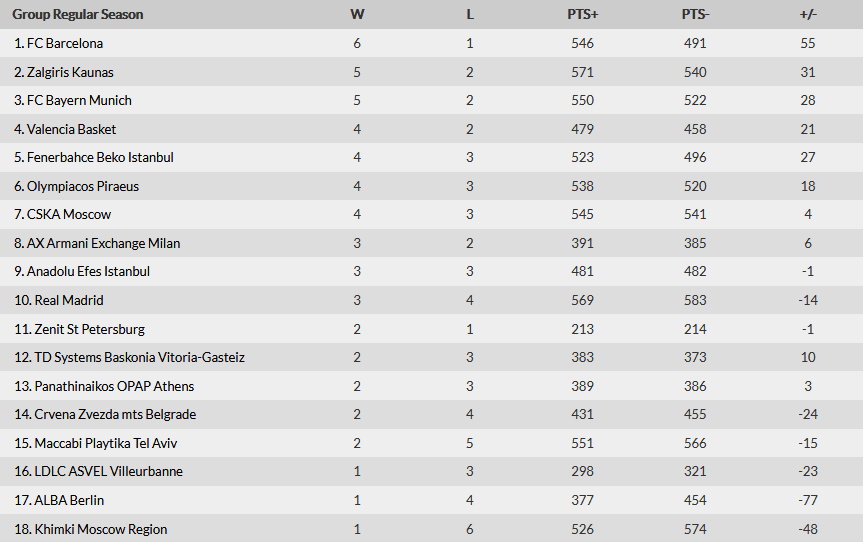The image size is (863, 542).
Task: Select Zalgiris Kaunas in standings
Action: [x=70, y=72]
